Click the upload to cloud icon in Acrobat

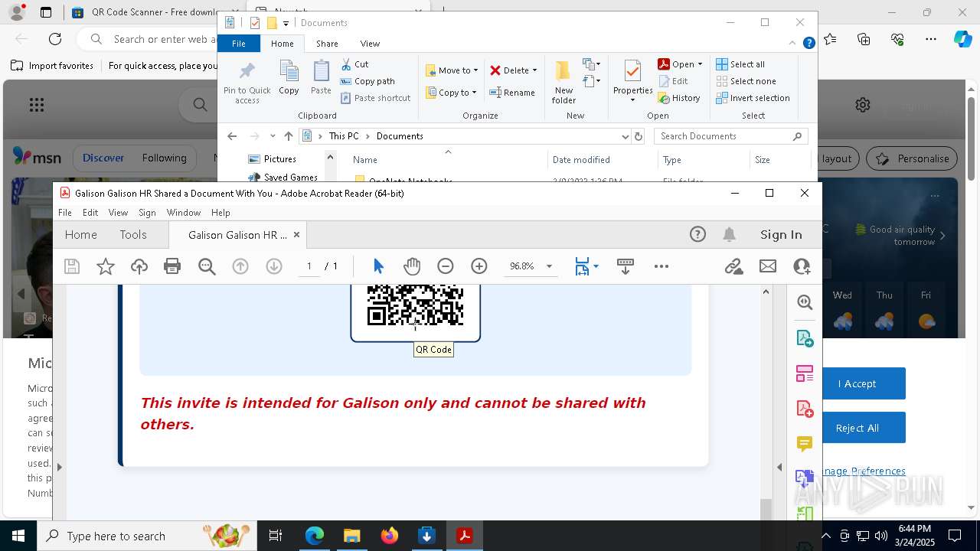(x=139, y=266)
